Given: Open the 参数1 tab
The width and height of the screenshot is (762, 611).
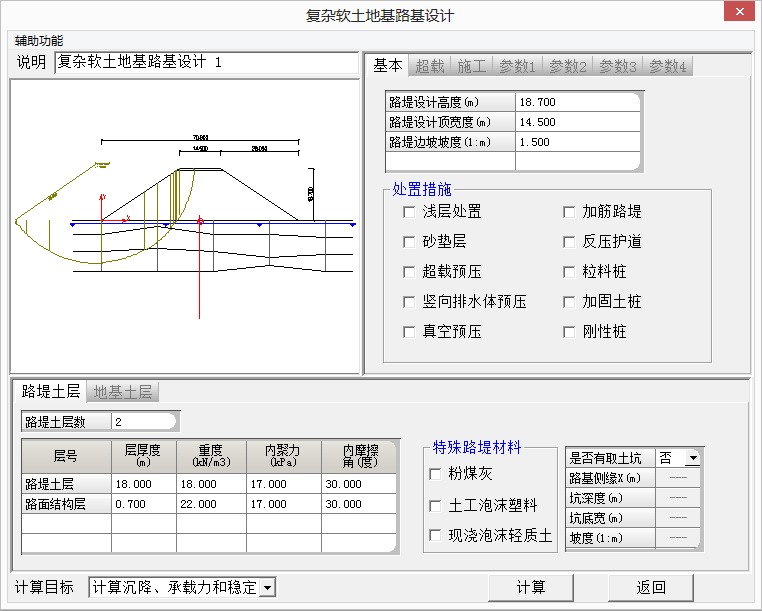Looking at the screenshot, I should pyautogui.click(x=518, y=66).
